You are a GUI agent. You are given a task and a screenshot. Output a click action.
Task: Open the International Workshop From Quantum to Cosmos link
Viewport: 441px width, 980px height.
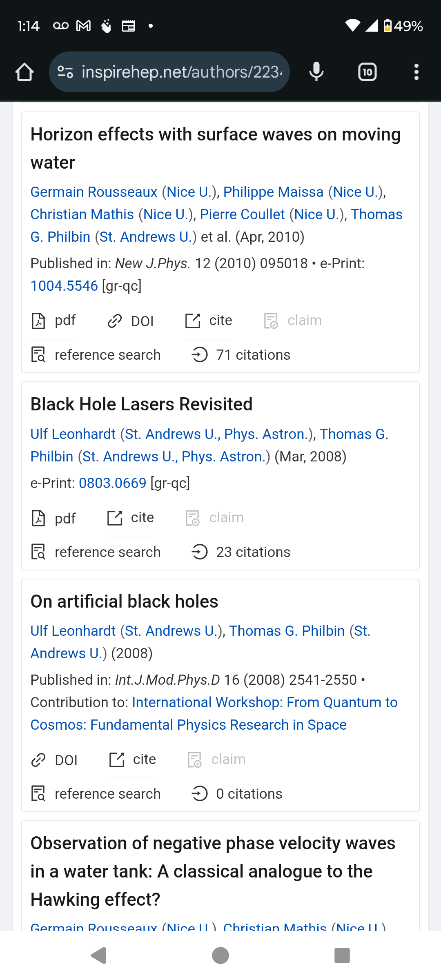pyautogui.click(x=214, y=713)
